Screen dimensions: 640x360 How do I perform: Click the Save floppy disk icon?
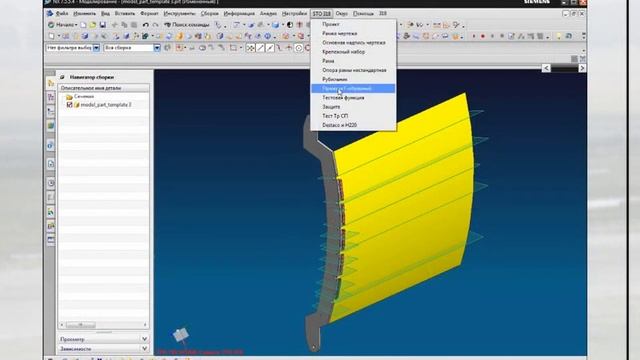click(x=103, y=25)
